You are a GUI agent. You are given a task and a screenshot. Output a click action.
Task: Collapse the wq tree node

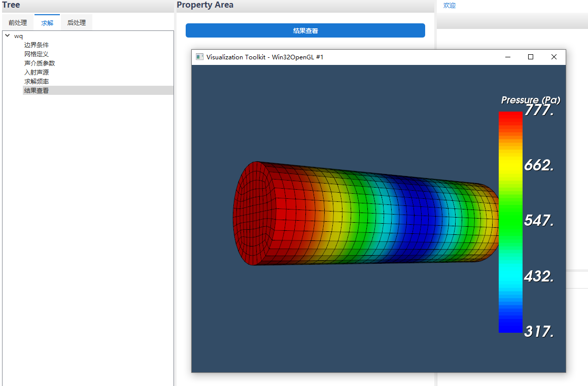click(8, 36)
